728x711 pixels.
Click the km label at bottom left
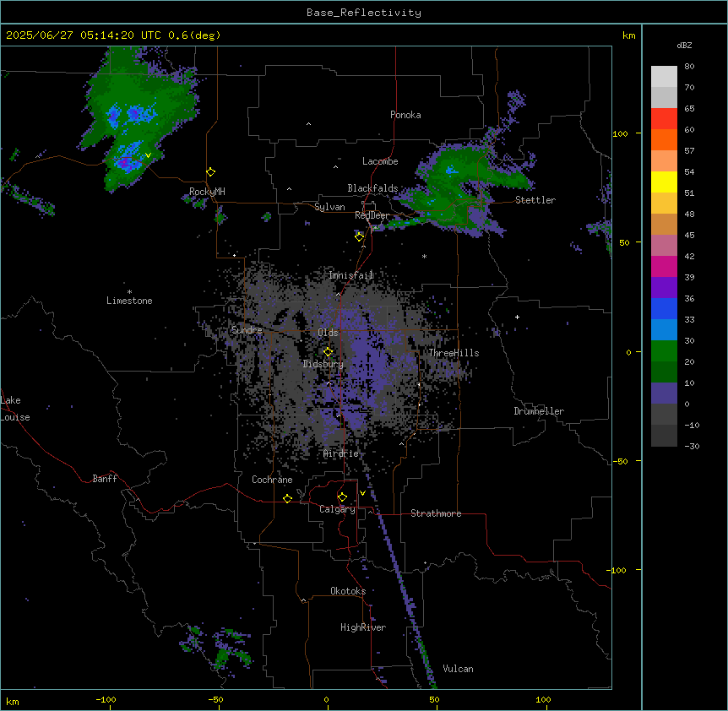point(13,702)
